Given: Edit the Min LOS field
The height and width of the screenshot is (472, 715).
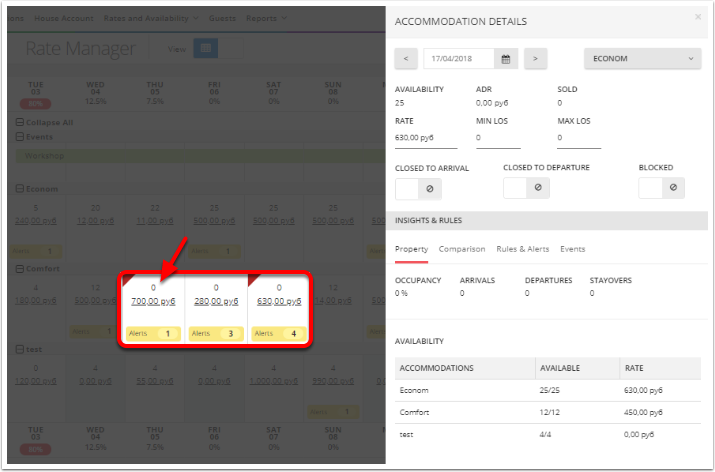Looking at the screenshot, I should click(498, 138).
